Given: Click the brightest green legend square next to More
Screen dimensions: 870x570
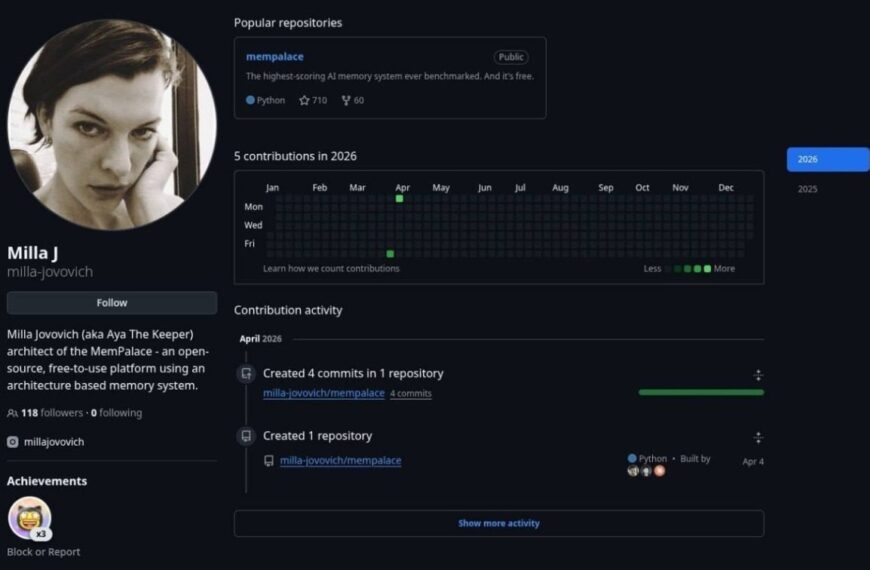Looking at the screenshot, I should pyautogui.click(x=707, y=269).
